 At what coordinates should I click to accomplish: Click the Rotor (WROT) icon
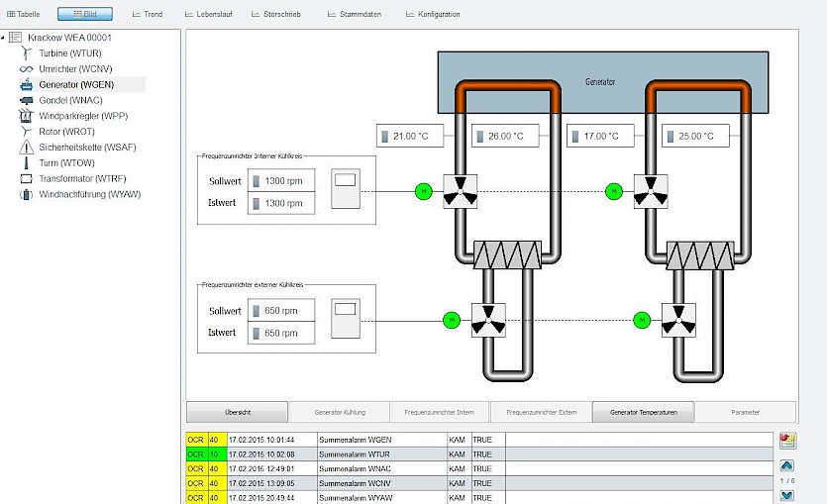(26, 132)
